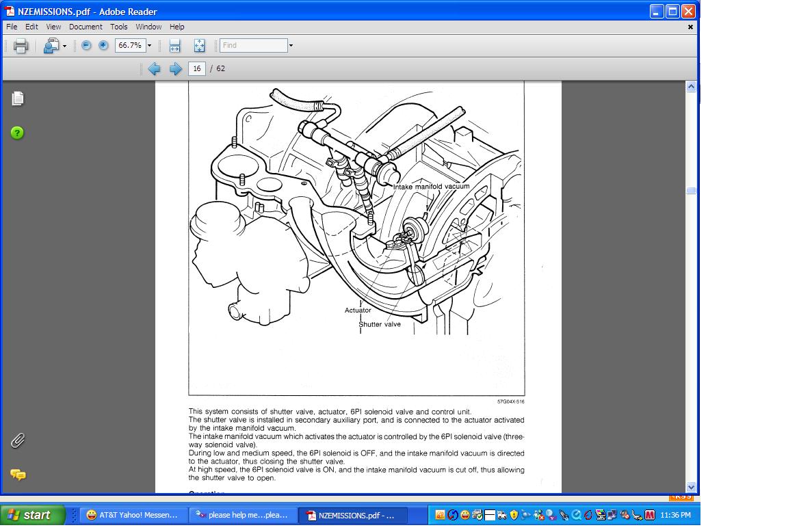Enable the fit width scrolling view
Screen dimensions: 799x532
(174, 46)
